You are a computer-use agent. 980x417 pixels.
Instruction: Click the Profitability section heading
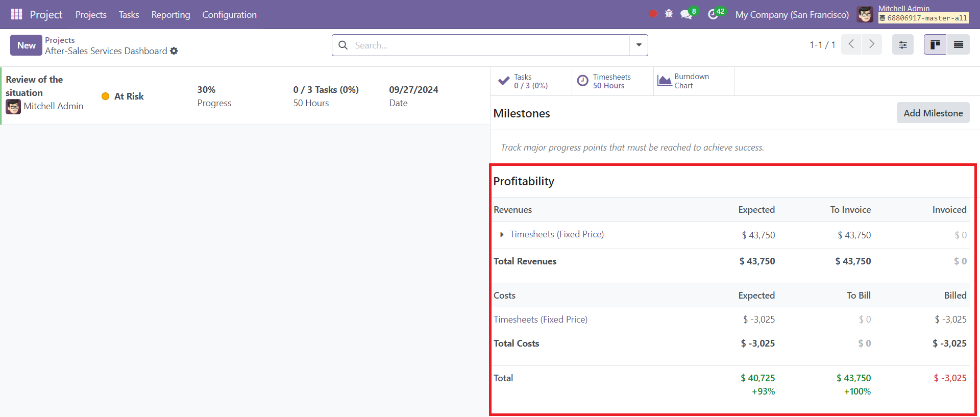point(524,181)
